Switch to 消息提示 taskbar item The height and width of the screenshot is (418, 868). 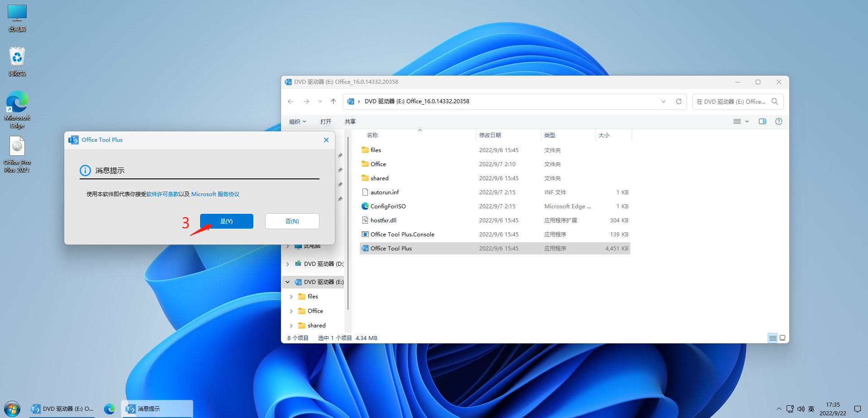pyautogui.click(x=157, y=409)
